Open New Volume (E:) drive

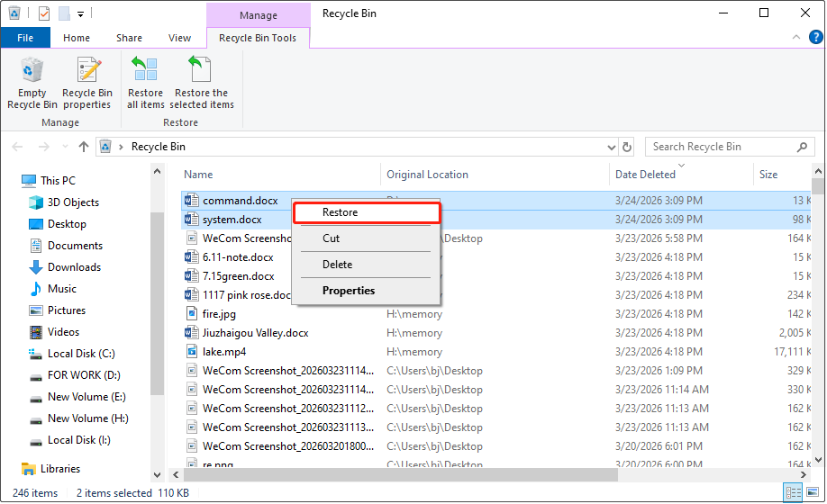[77, 397]
